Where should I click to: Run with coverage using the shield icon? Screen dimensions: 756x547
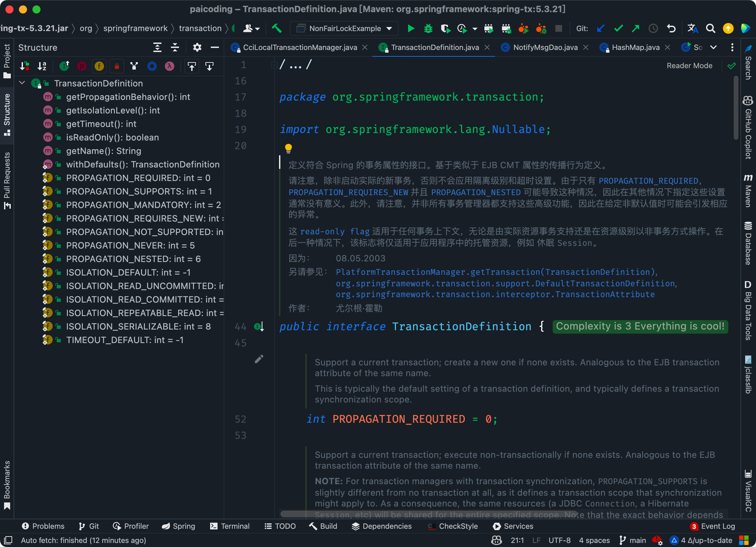click(446, 28)
